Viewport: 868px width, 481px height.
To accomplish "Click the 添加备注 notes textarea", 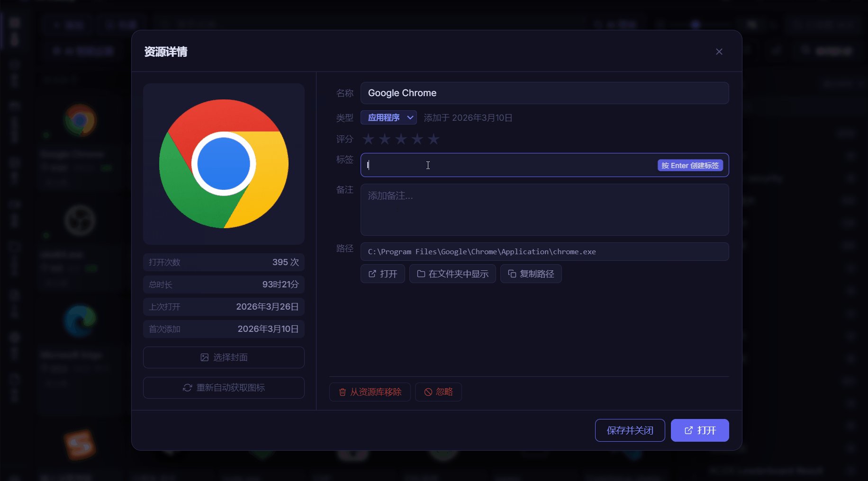I will pyautogui.click(x=544, y=209).
